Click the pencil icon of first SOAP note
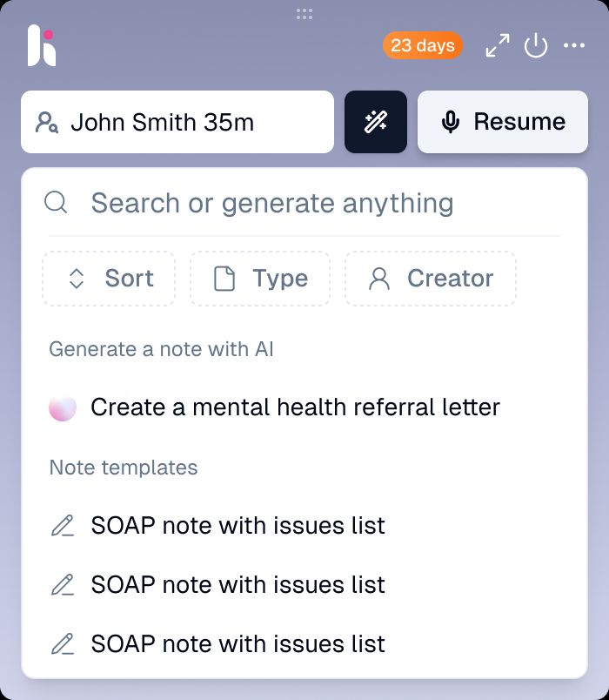Screen dimensions: 609x700 pyautogui.click(x=63, y=526)
